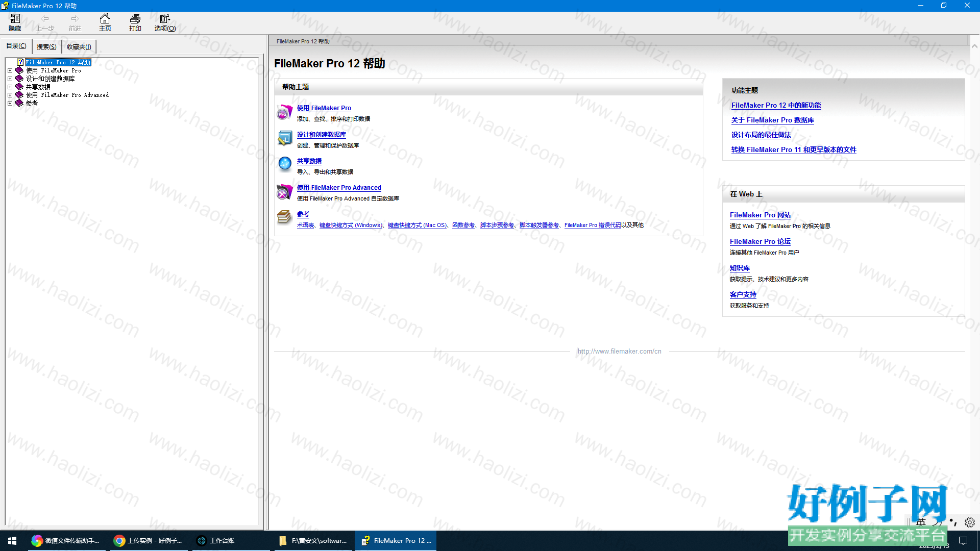
Task: Select 参考 in the contents tree
Action: click(x=32, y=103)
